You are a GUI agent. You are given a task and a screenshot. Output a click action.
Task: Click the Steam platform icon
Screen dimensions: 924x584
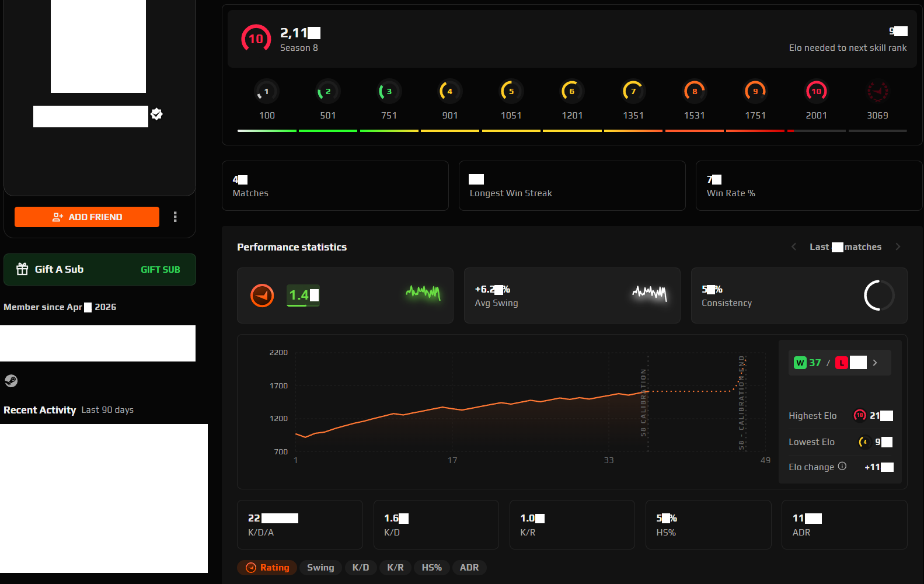pos(11,381)
